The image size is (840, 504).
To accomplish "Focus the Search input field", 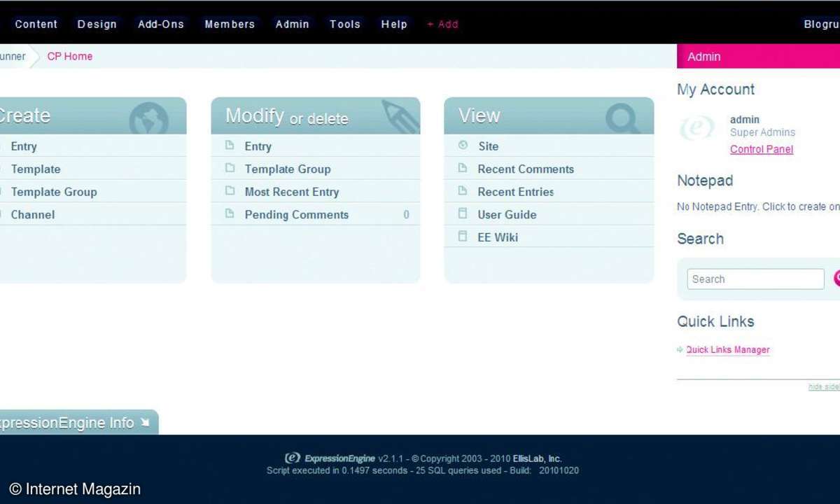I will pyautogui.click(x=755, y=279).
